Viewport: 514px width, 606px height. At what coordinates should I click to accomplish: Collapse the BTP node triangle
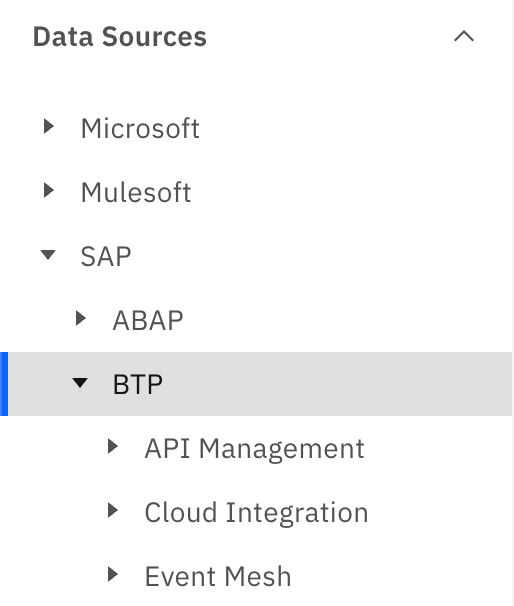(x=80, y=383)
